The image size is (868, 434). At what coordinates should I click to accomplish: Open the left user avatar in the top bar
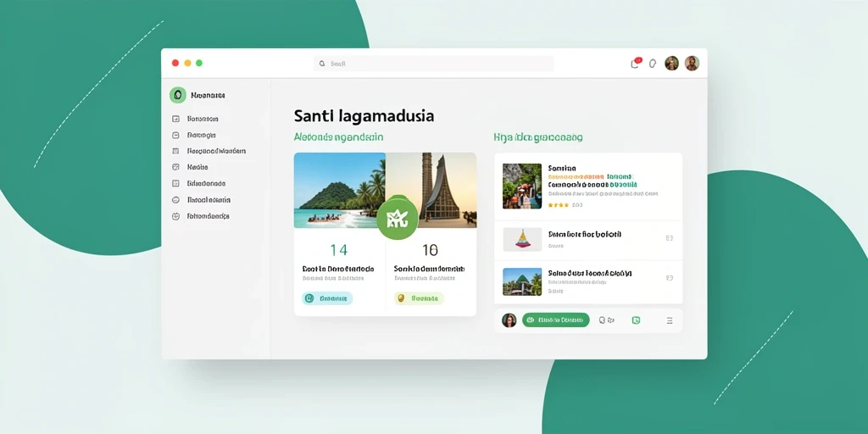pos(672,63)
